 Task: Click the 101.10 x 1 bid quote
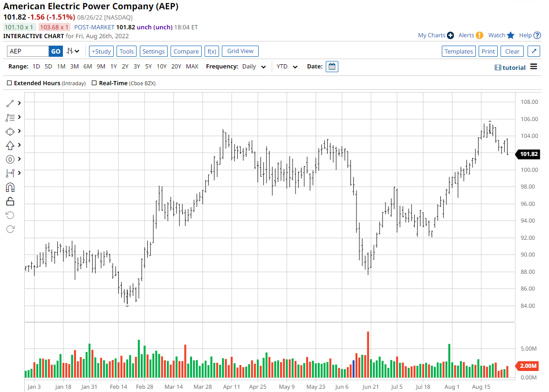pos(19,27)
